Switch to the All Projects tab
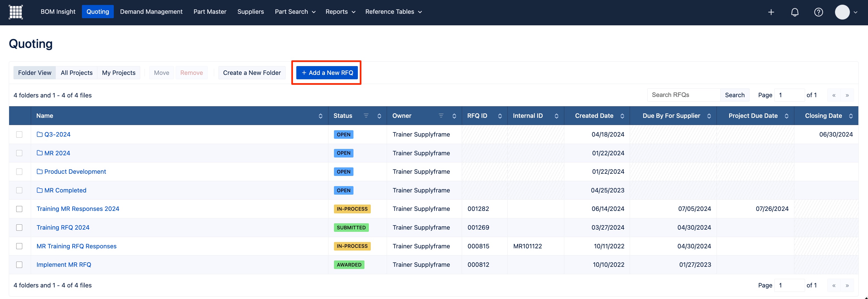Screen dimensions: 868x299 [x=76, y=73]
